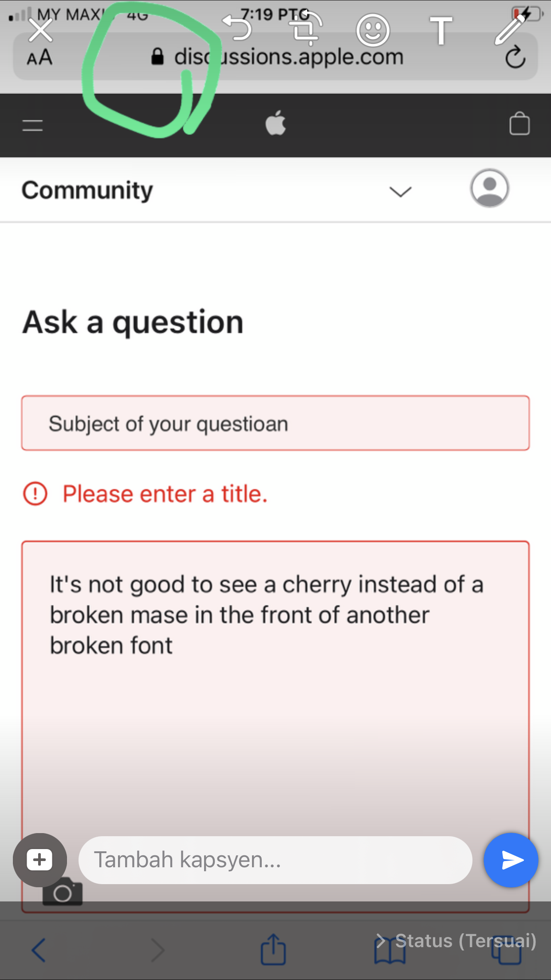
Task: Close the image editor with X icon
Action: click(40, 31)
